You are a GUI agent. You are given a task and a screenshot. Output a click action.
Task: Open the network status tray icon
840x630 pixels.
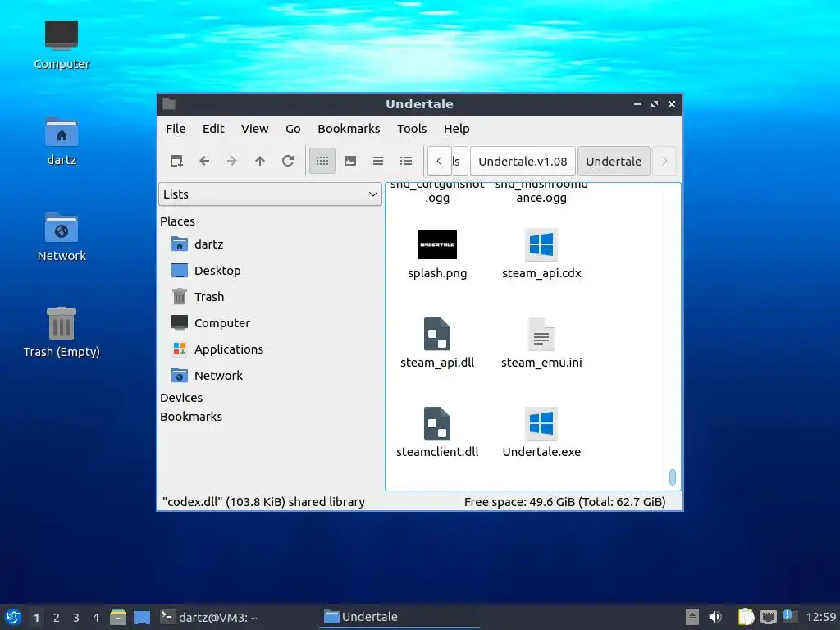click(x=769, y=617)
